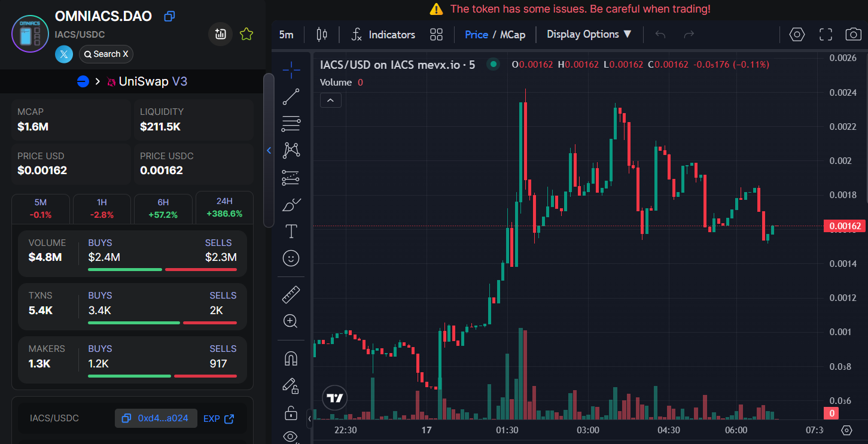Toggle visibility of all drawings

tap(291, 436)
